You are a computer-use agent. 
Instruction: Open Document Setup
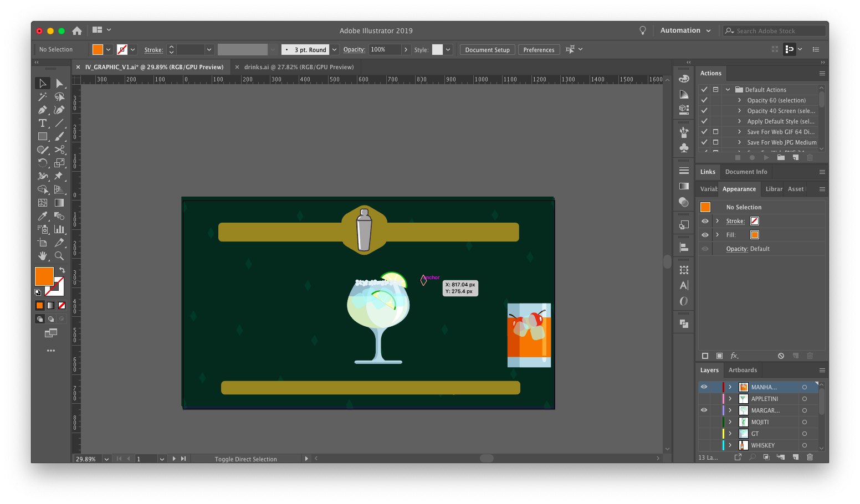pyautogui.click(x=487, y=49)
